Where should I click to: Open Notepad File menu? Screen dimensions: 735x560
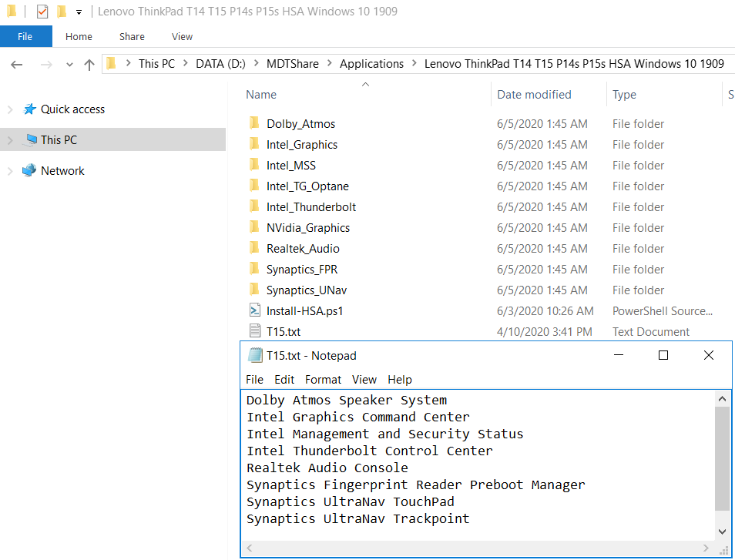pos(254,380)
